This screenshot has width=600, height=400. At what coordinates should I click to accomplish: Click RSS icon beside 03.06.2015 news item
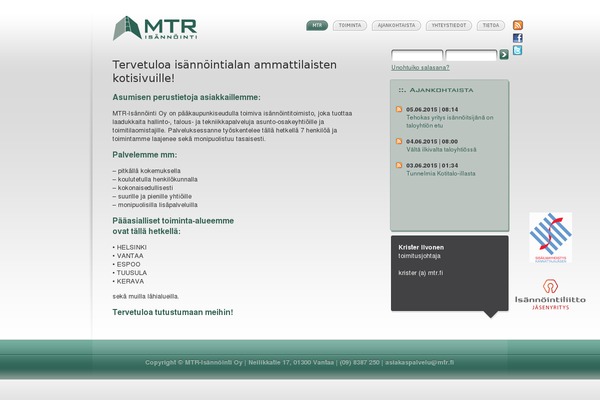[399, 165]
